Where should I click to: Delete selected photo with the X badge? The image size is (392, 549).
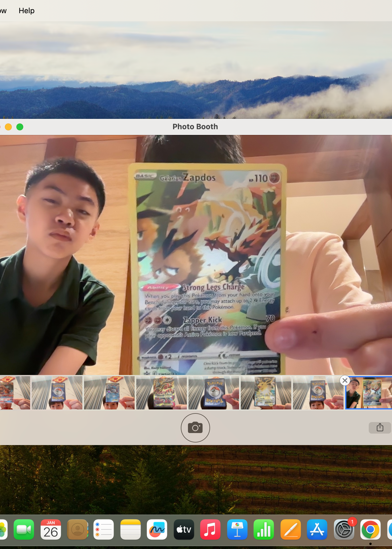(345, 381)
